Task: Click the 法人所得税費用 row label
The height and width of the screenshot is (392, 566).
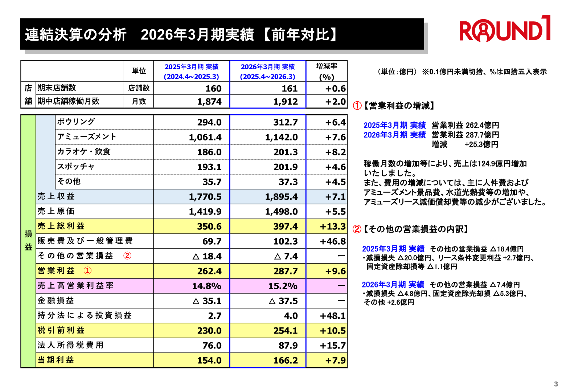Action: click(71, 345)
